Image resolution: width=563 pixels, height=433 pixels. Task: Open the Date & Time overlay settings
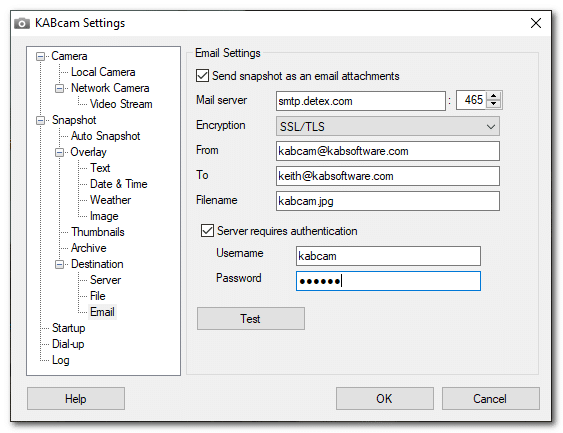tap(118, 184)
